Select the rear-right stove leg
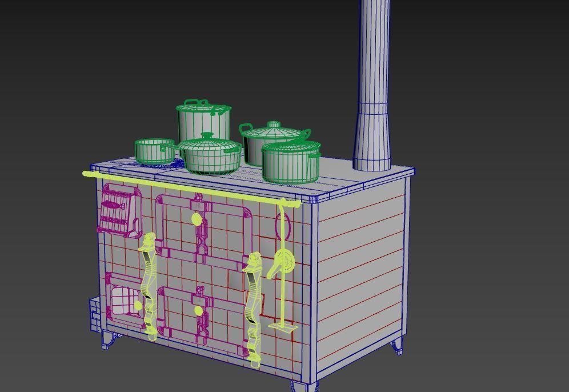The image size is (569, 392). tap(398, 345)
